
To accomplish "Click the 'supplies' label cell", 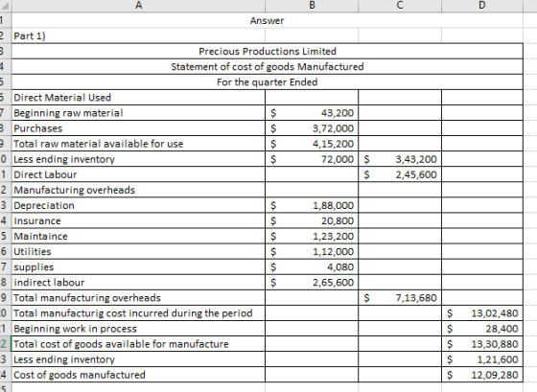I will click(138, 267).
